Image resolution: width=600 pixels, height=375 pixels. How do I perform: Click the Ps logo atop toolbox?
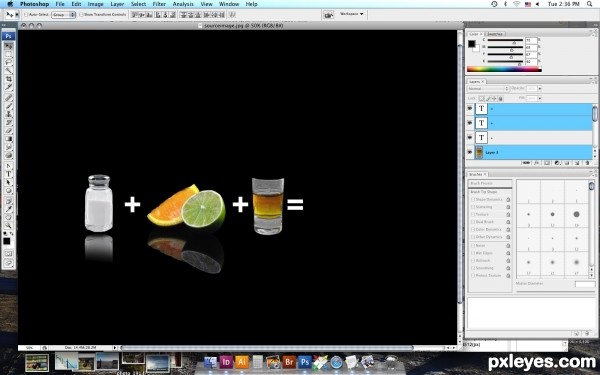pyautogui.click(x=8, y=36)
